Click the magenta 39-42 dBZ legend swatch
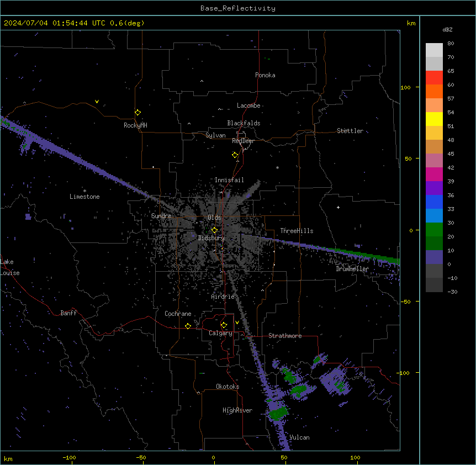476x465 pixels. coord(434,175)
